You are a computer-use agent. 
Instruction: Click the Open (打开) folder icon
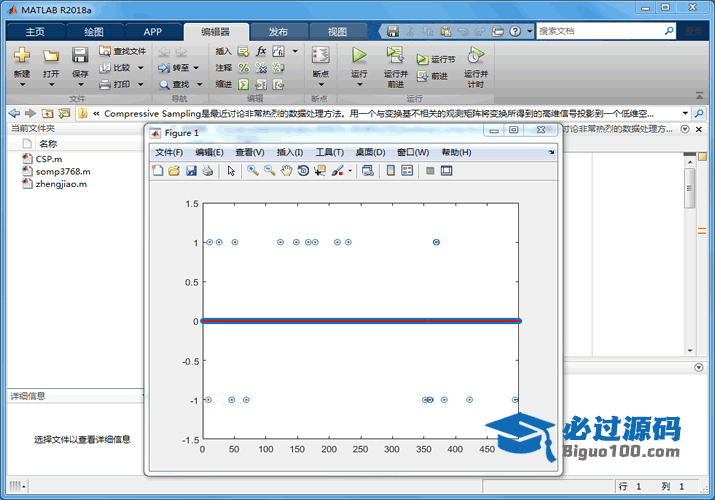pyautogui.click(x=51, y=56)
